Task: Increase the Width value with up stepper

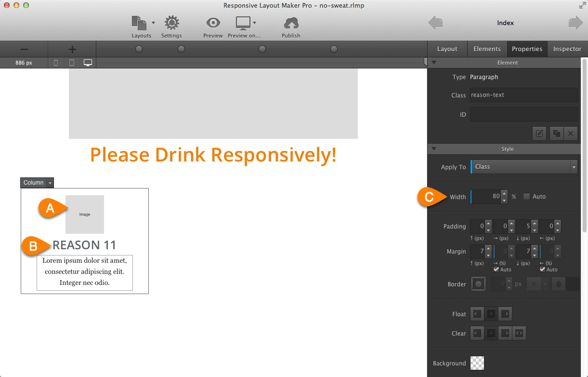Action: coord(504,193)
